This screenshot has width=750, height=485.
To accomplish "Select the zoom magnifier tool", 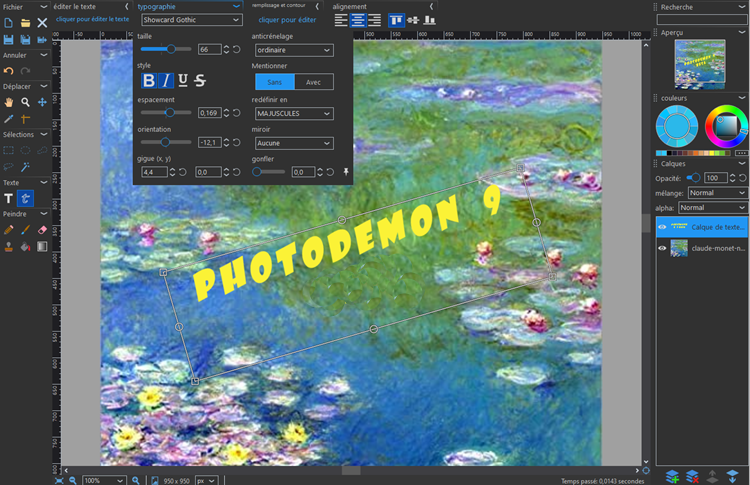I will pos(25,102).
